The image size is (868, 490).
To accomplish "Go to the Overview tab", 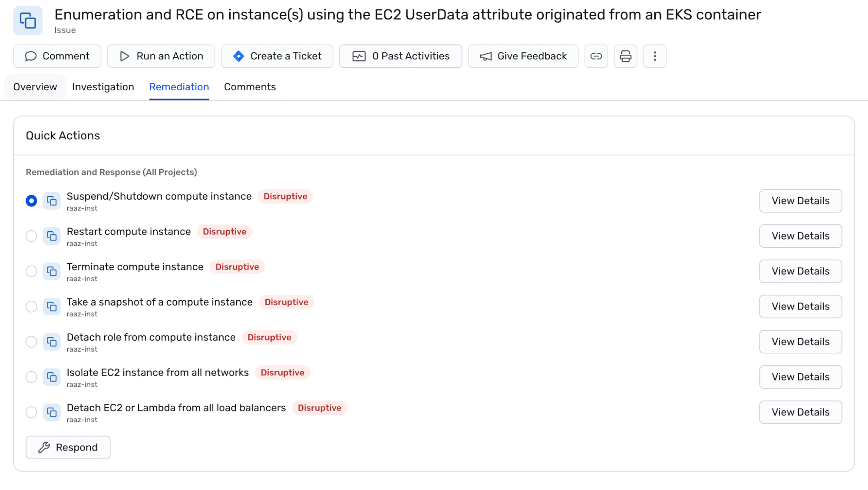I will (x=35, y=87).
